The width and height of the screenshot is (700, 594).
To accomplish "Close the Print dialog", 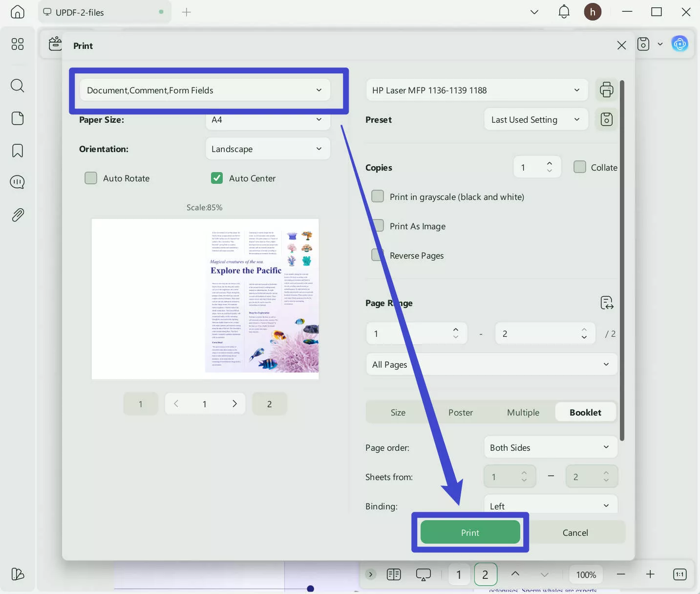I will pyautogui.click(x=621, y=45).
